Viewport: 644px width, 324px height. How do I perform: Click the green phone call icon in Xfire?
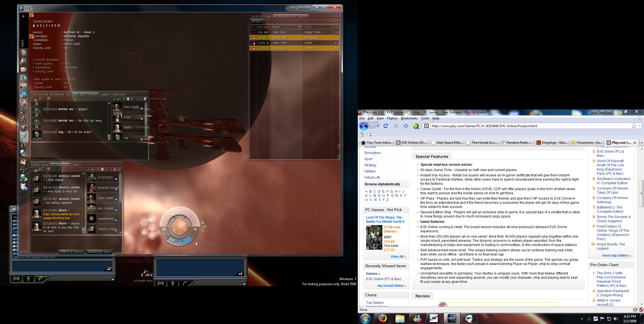click(41, 278)
